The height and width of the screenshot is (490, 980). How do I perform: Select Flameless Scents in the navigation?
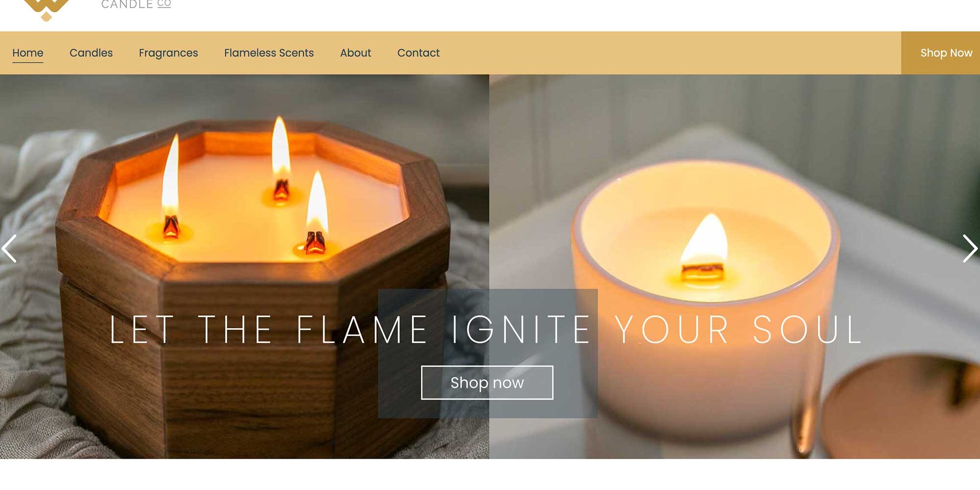pyautogui.click(x=269, y=53)
